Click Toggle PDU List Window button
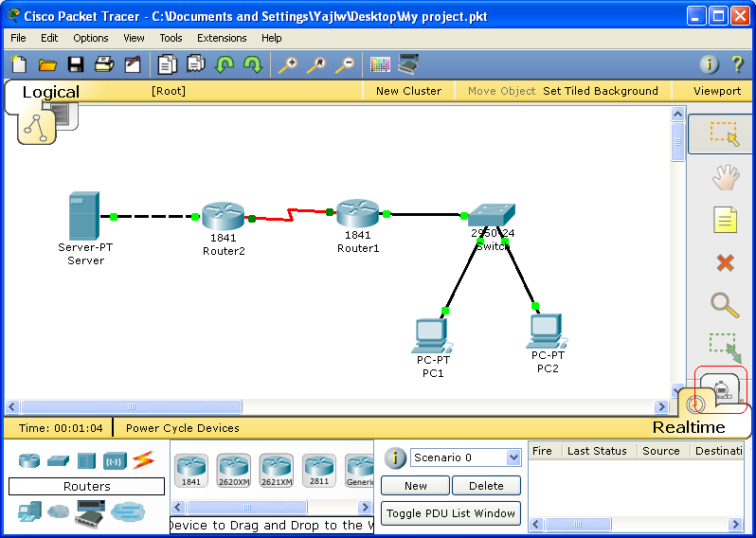 pos(451,513)
